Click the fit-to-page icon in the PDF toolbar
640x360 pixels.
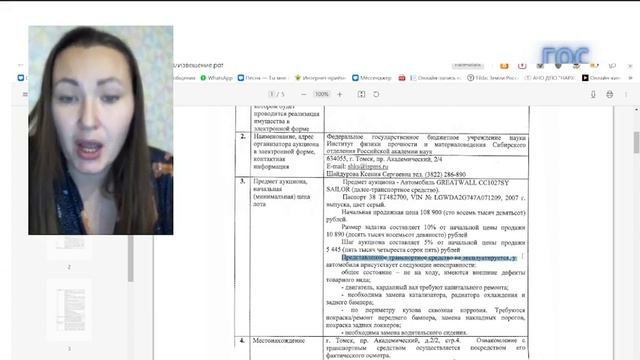coord(361,94)
